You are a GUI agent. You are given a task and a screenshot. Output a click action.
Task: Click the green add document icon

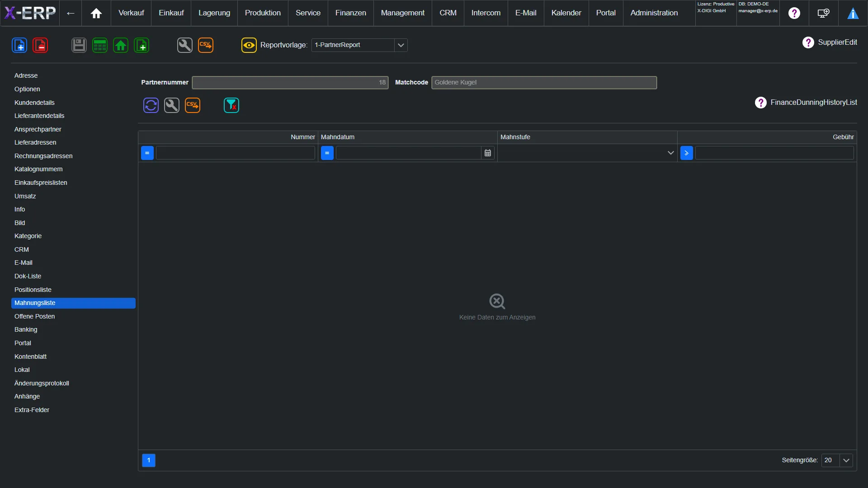point(142,45)
